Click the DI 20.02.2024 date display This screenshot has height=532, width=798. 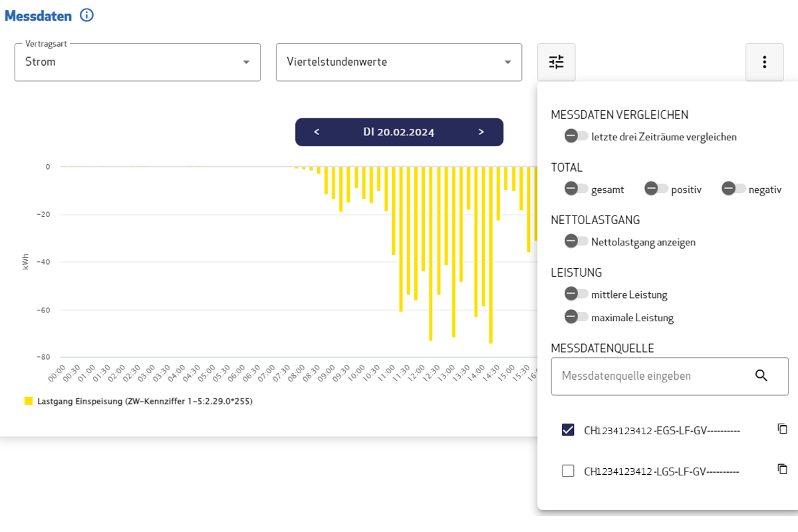point(399,132)
